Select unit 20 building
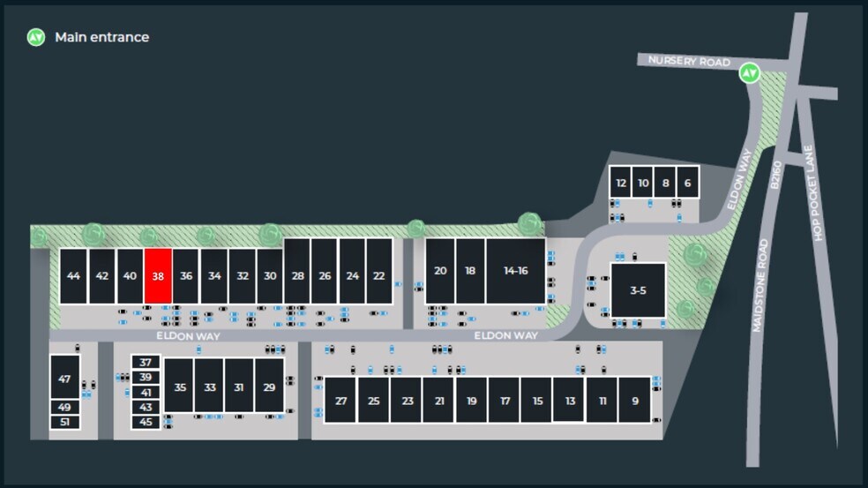This screenshot has height=488, width=868. [440, 271]
